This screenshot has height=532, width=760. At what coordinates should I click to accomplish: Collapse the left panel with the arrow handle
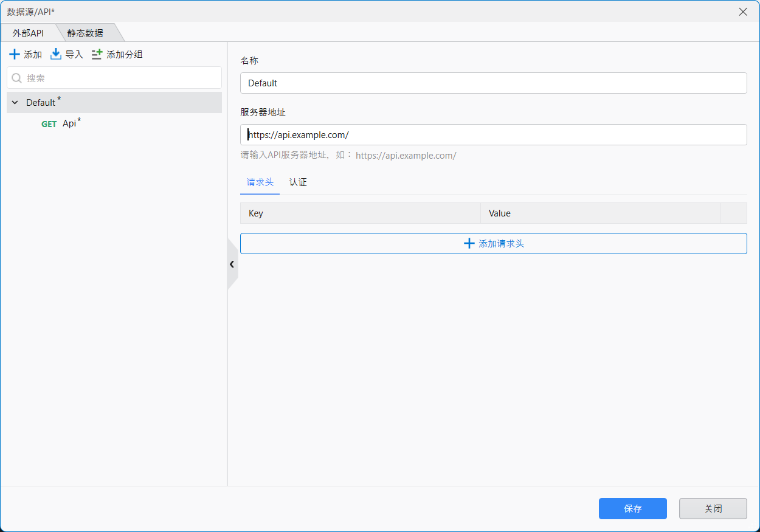click(x=232, y=264)
